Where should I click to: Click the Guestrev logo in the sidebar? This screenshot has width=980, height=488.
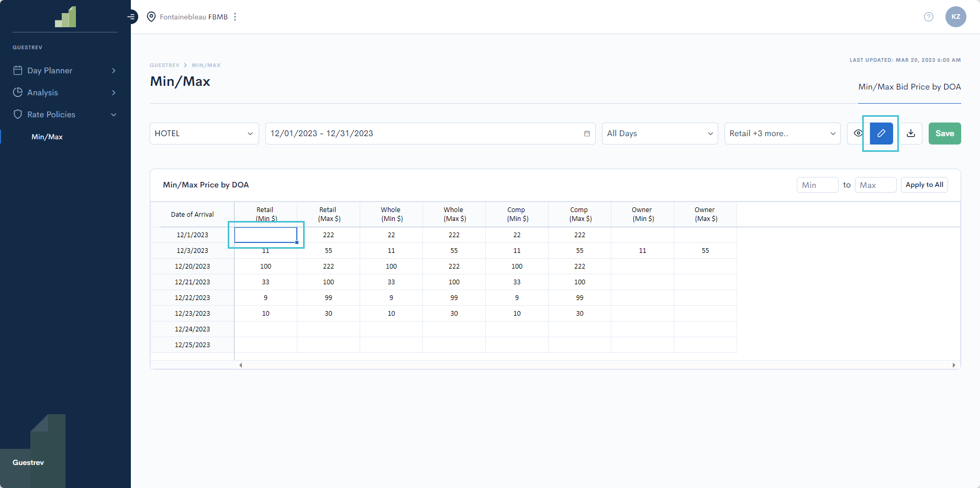click(x=65, y=17)
